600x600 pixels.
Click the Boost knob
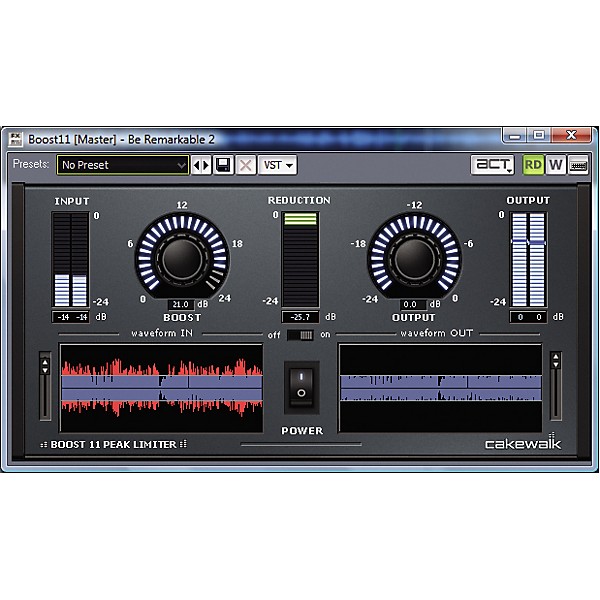182,258
